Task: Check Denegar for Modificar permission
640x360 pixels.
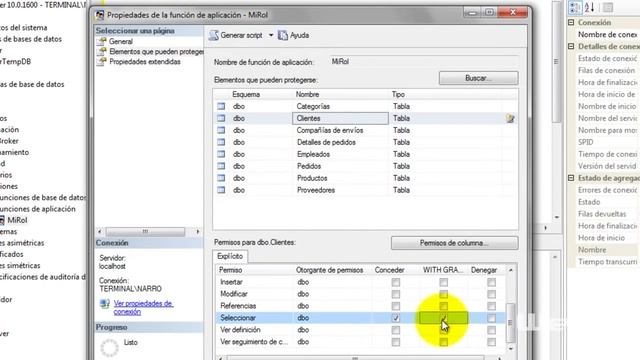Action: pos(491,294)
